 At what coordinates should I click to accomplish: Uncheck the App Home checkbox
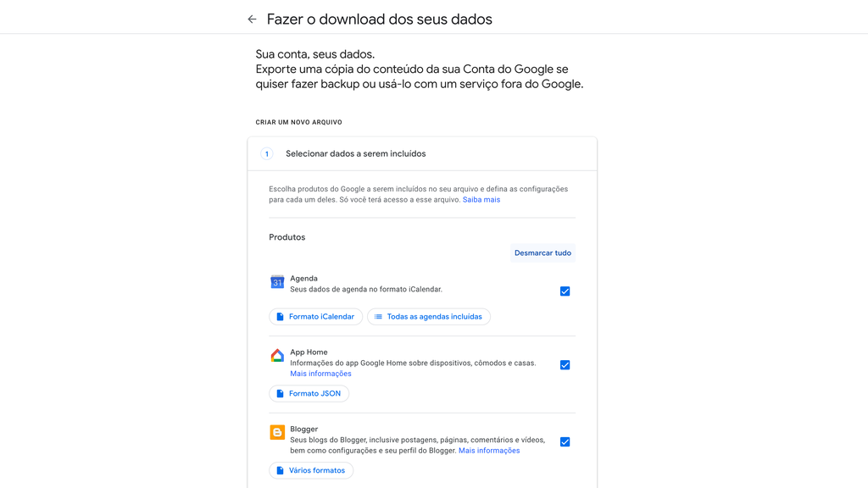(565, 364)
